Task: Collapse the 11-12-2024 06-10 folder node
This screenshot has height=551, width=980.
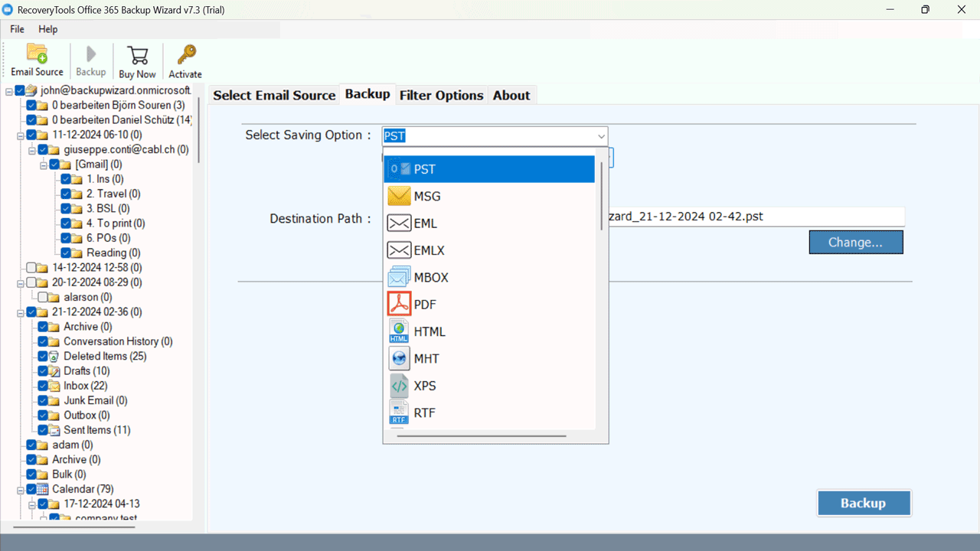Action: [21, 135]
